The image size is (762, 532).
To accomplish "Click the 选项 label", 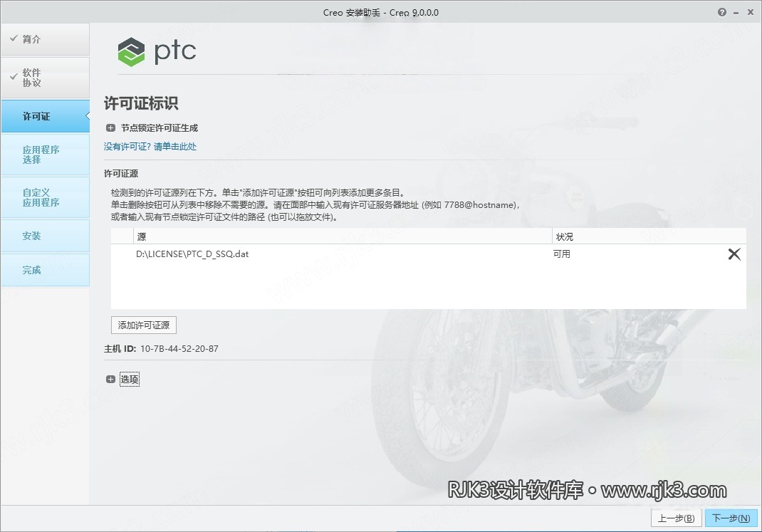I will (130, 380).
